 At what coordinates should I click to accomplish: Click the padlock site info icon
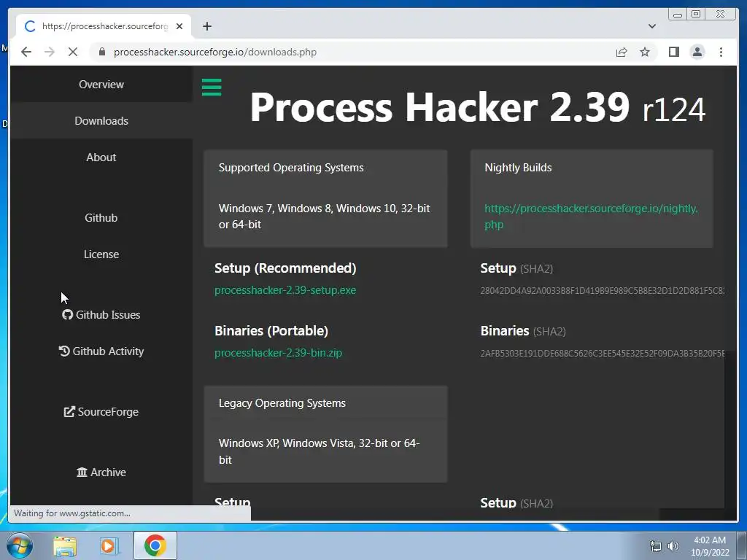[x=101, y=52]
